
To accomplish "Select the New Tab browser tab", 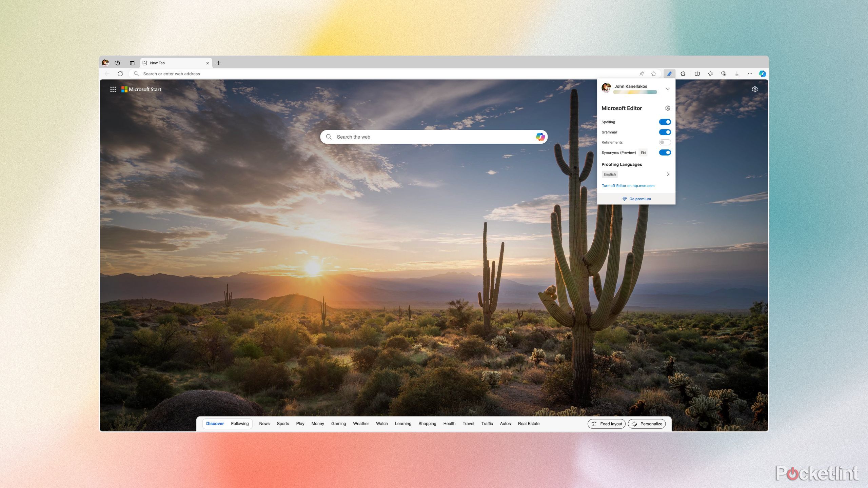I will (176, 63).
